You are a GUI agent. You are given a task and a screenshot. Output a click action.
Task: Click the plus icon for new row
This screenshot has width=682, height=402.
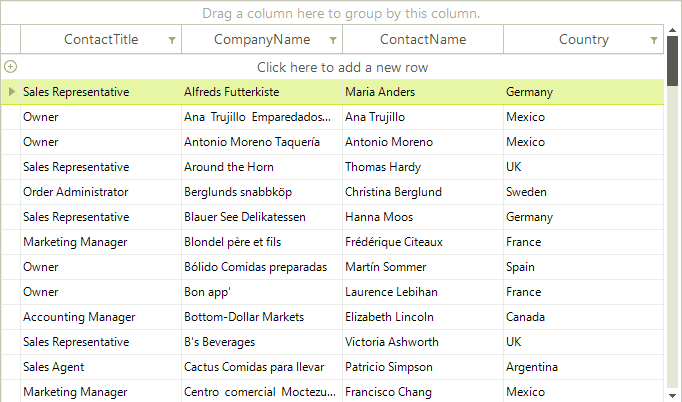tap(10, 67)
